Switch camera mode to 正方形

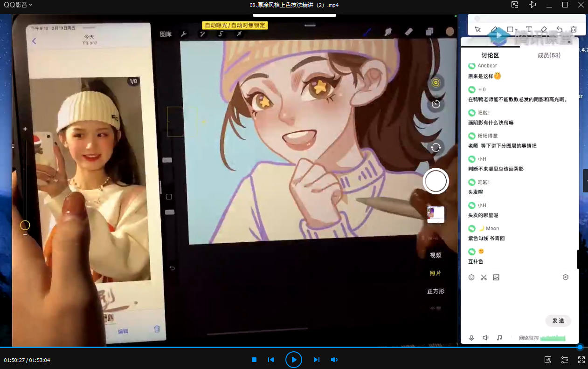436,291
